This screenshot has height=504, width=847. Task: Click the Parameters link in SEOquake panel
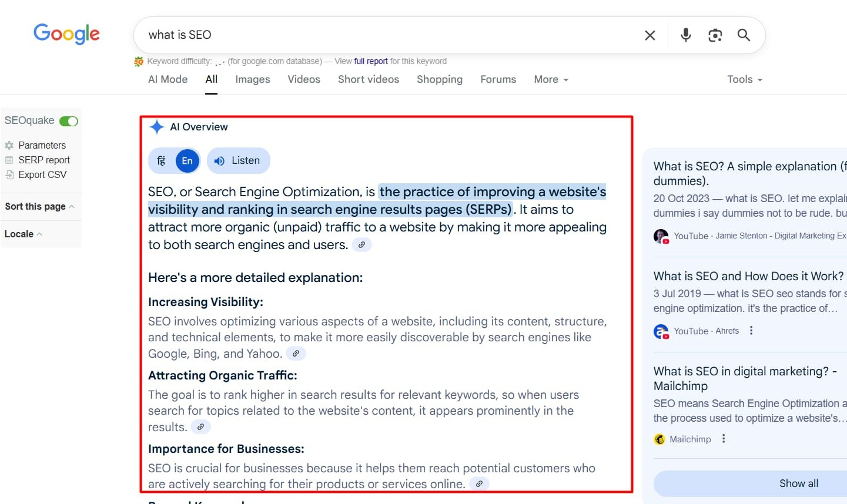42,145
